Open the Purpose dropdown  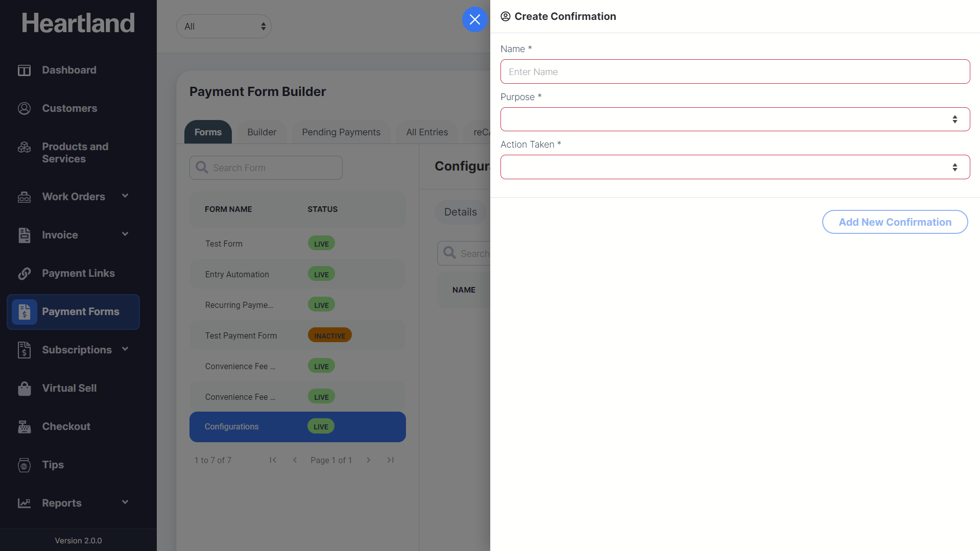(x=734, y=119)
